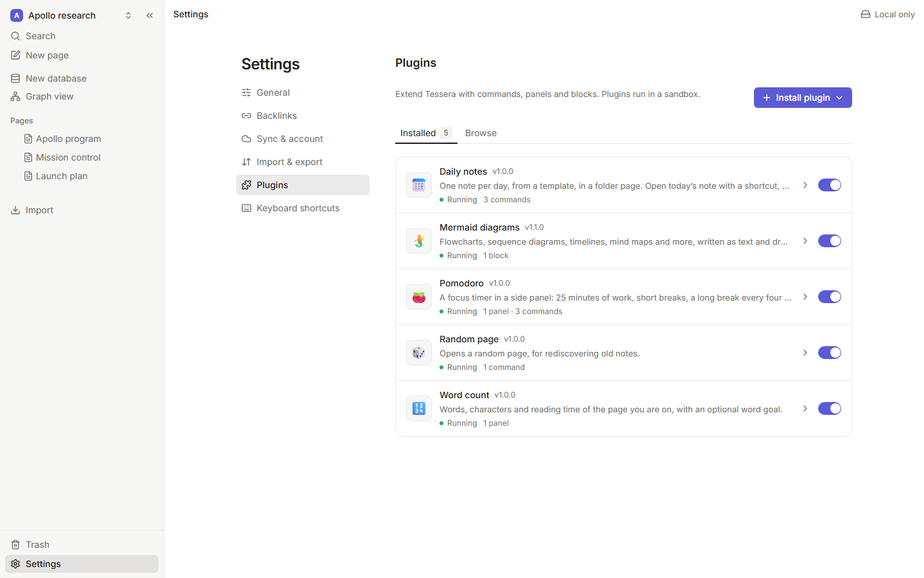The height and width of the screenshot is (578, 924).
Task: Disable the Mermaid diagrams plugin toggle
Action: point(830,241)
